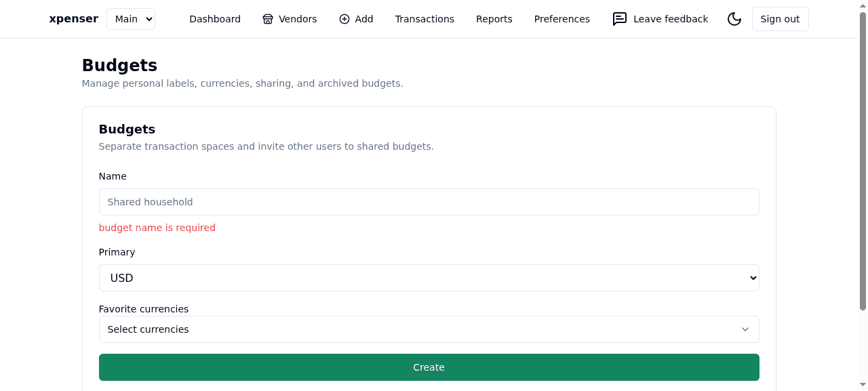Click the Sign out button

[780, 19]
